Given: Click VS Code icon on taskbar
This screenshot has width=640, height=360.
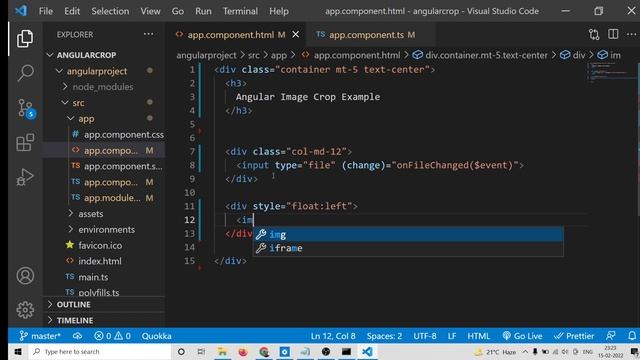Looking at the screenshot, I should pyautogui.click(x=367, y=351).
